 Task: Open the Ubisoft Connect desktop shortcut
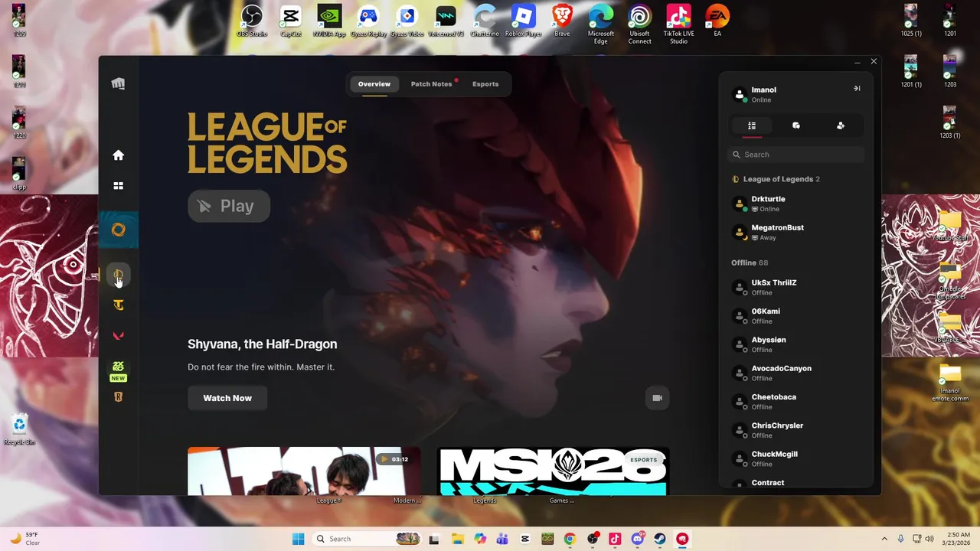[x=639, y=24]
